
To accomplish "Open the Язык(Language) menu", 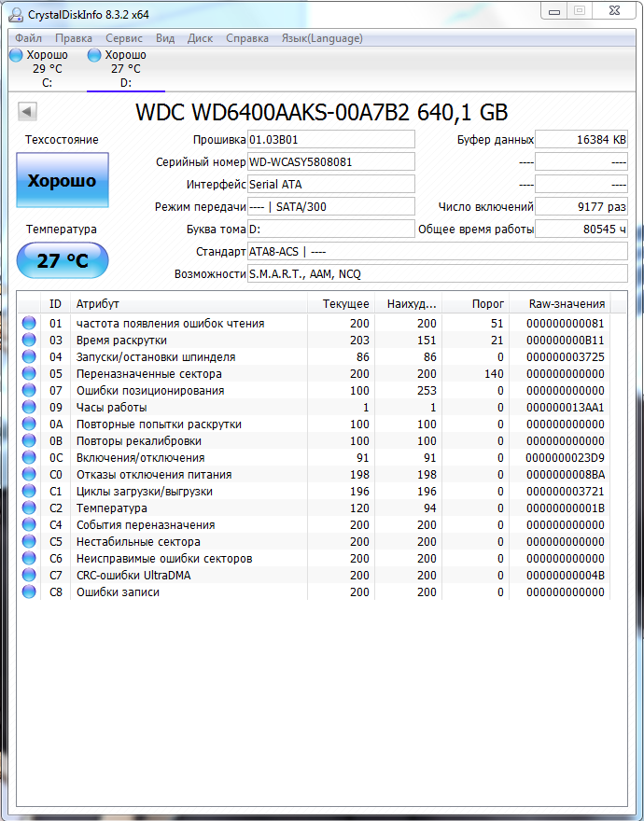I will pos(322,38).
